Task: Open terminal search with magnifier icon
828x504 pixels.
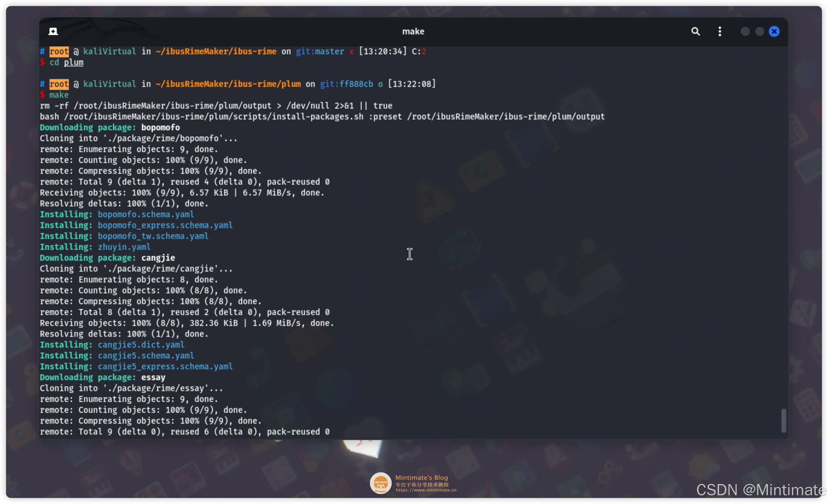Action: pyautogui.click(x=695, y=31)
